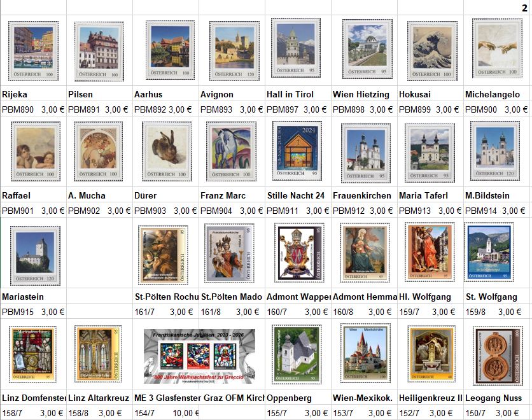
Task: Select the "158/7" catalog number
Action: [12, 413]
